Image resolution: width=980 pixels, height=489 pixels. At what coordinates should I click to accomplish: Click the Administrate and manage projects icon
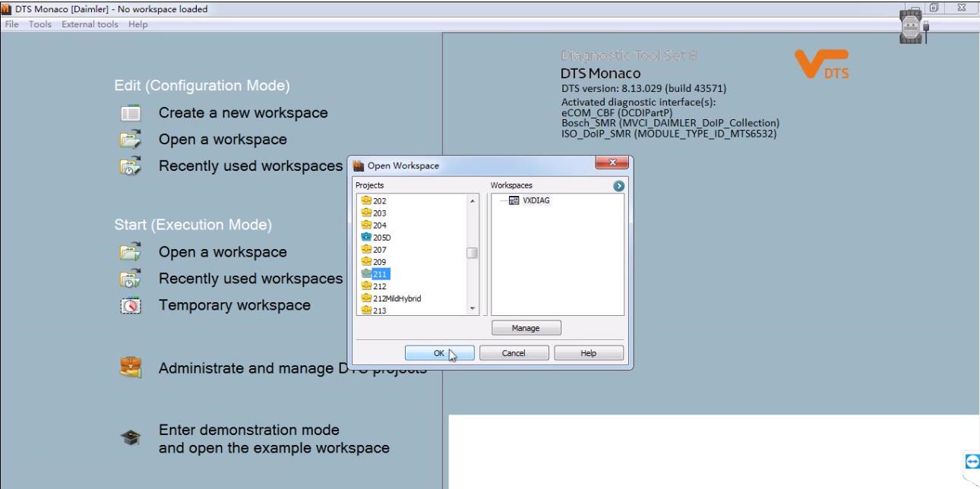(131, 368)
